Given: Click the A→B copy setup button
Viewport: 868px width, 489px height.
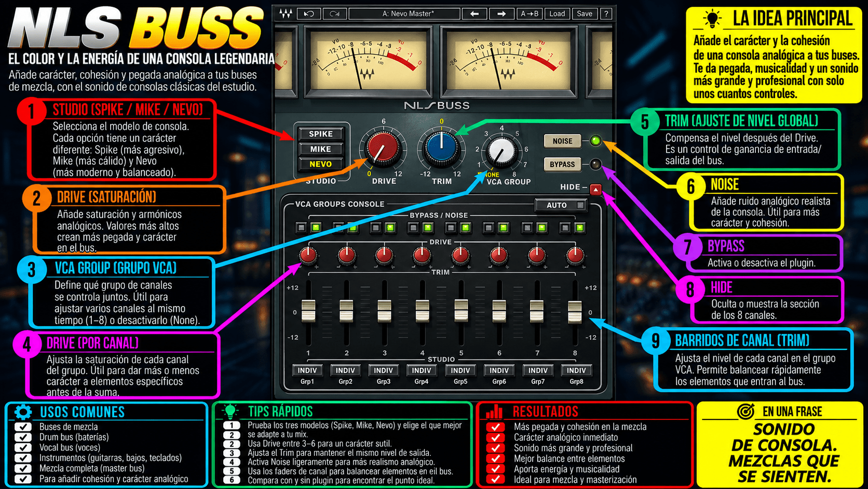Looking at the screenshot, I should [530, 14].
